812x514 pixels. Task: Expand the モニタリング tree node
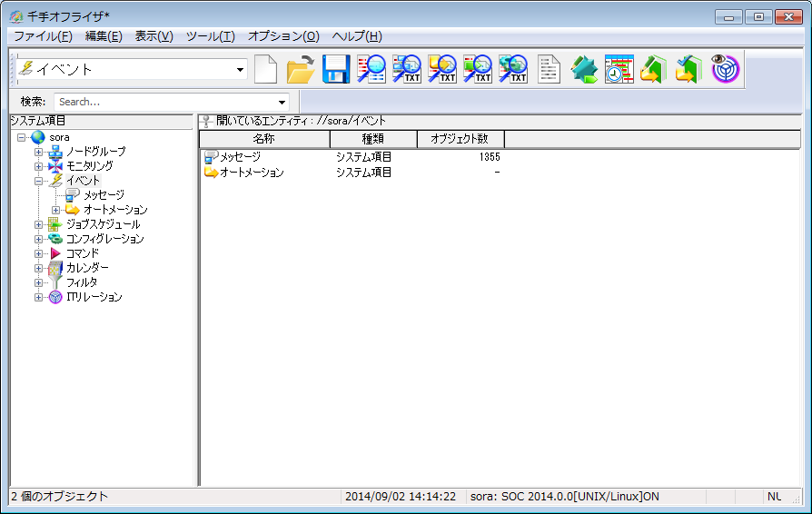(x=38, y=167)
